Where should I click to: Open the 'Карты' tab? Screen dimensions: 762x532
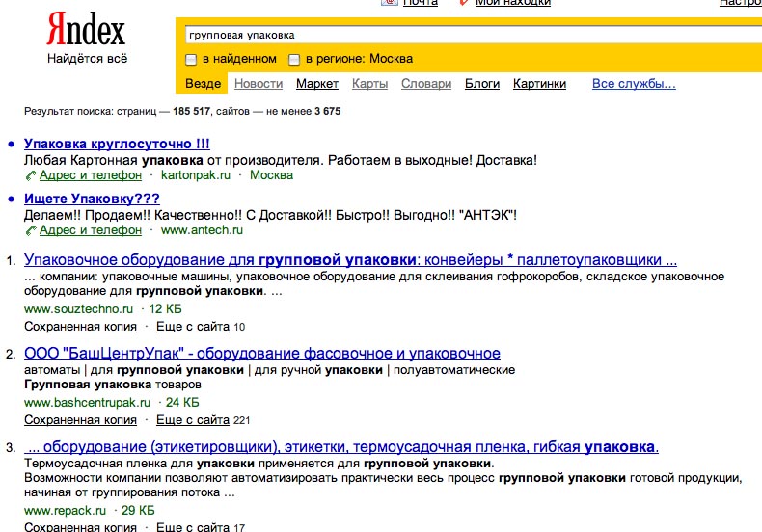[x=369, y=84]
